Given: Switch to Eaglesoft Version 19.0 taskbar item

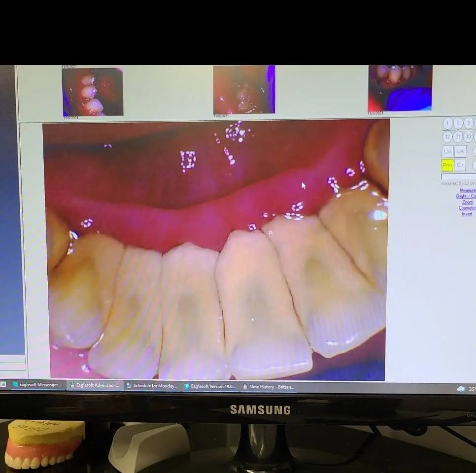Looking at the screenshot, I should click(x=210, y=386).
